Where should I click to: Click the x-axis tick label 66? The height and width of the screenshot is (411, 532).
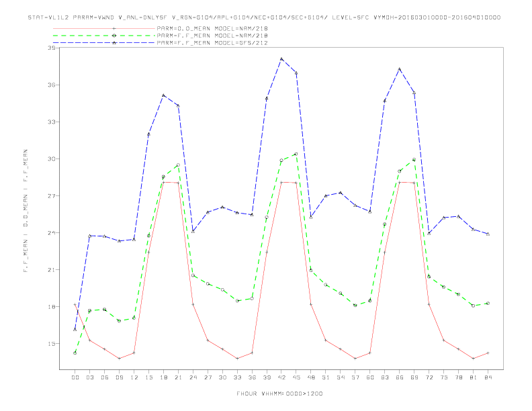coord(400,377)
